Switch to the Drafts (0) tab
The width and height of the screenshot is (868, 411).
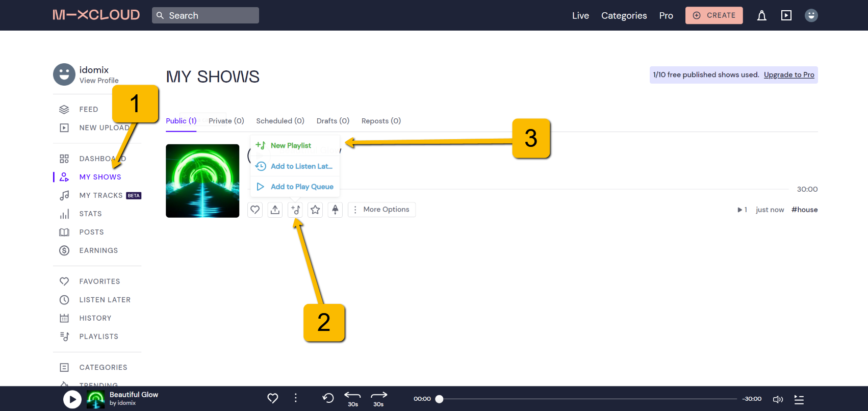(x=333, y=121)
